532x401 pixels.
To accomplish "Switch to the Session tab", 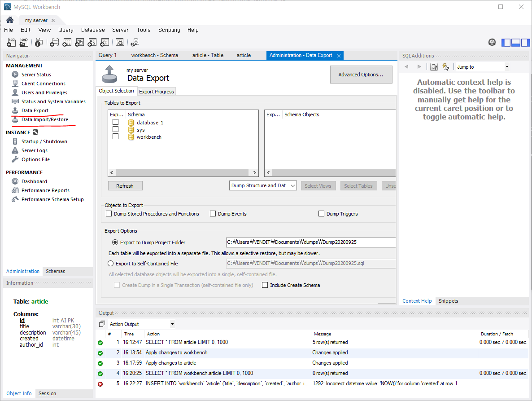I will [x=47, y=393].
